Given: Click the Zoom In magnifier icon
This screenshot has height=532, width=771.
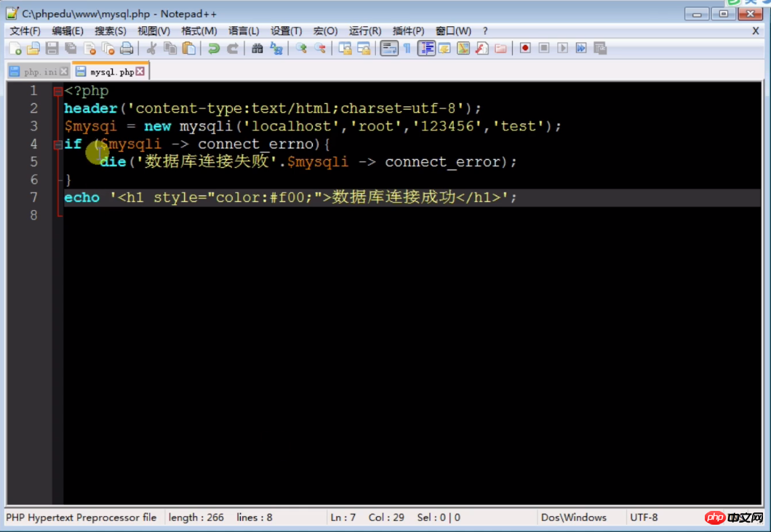Looking at the screenshot, I should (x=301, y=49).
